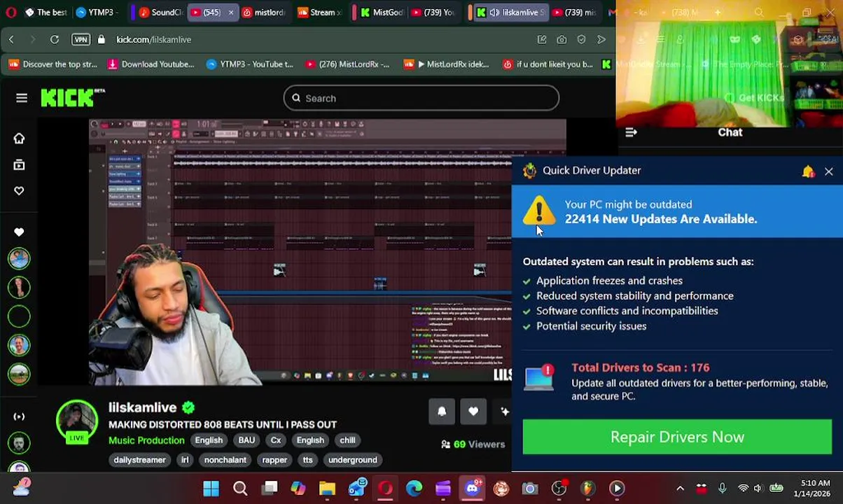This screenshot has width=843, height=504.
Task: Select the underground tag
Action: tap(353, 460)
